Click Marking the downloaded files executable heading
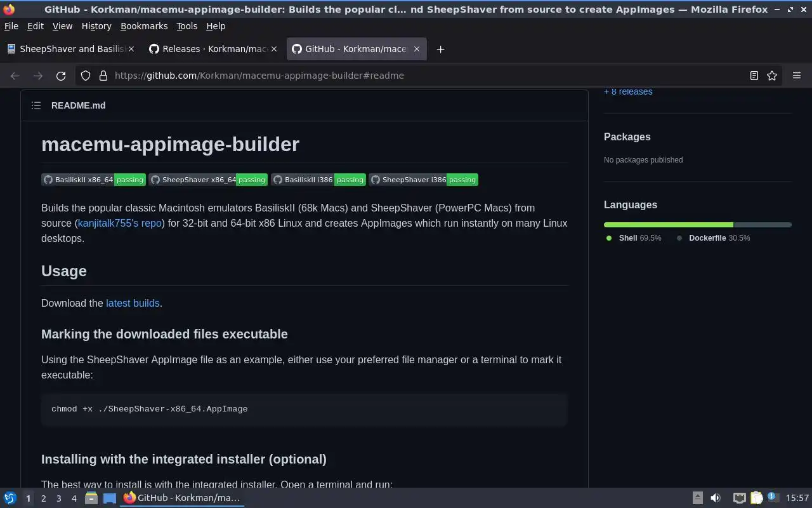This screenshot has height=508, width=812. [x=164, y=334]
